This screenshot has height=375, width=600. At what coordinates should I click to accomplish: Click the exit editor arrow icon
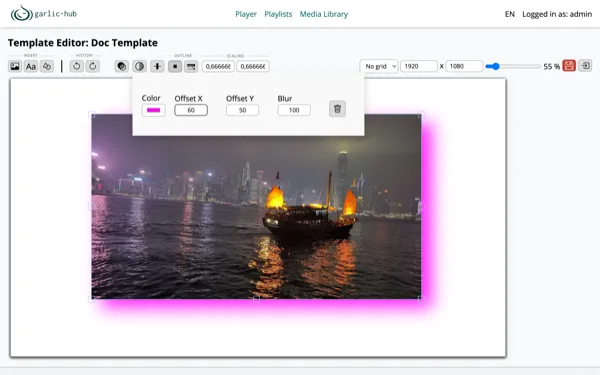585,66
